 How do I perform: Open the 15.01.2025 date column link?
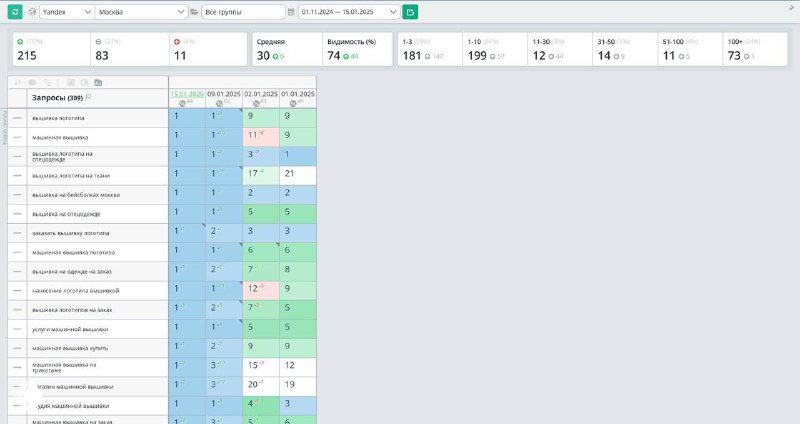pyautogui.click(x=187, y=94)
